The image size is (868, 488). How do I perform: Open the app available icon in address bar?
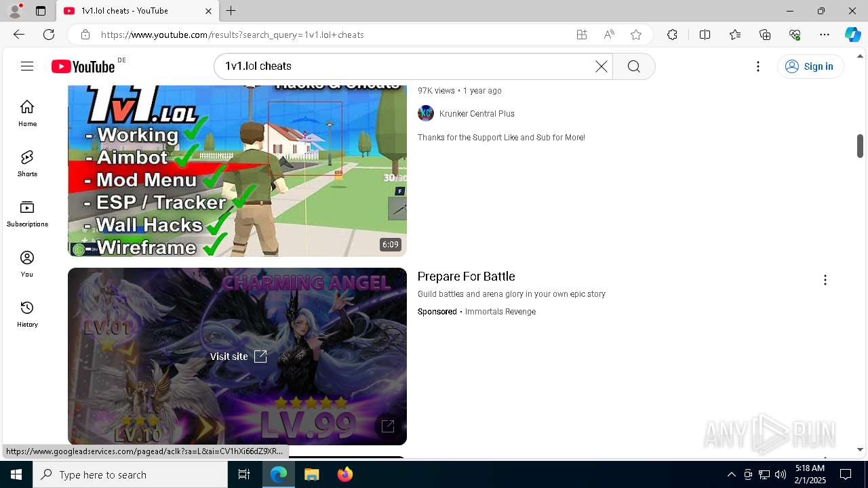pos(582,35)
